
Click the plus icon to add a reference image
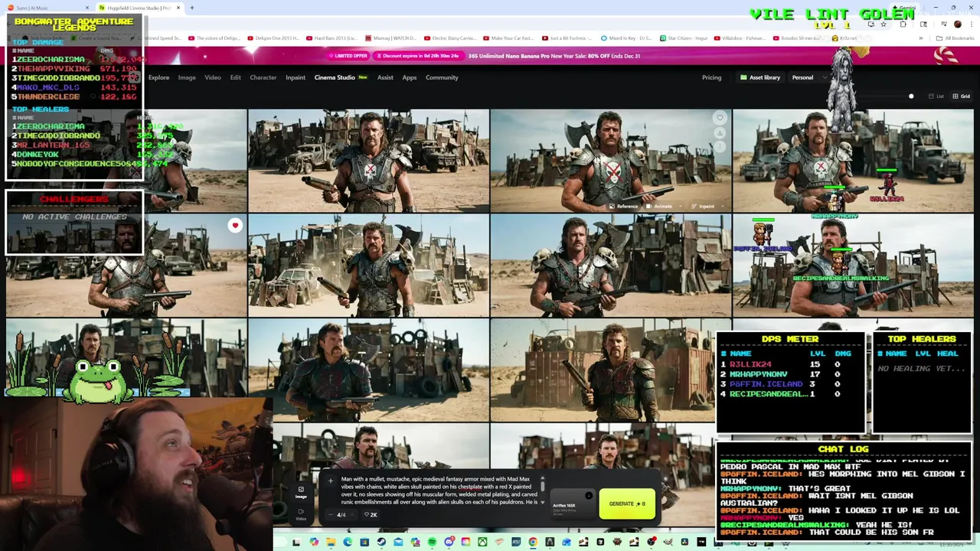pos(331,481)
